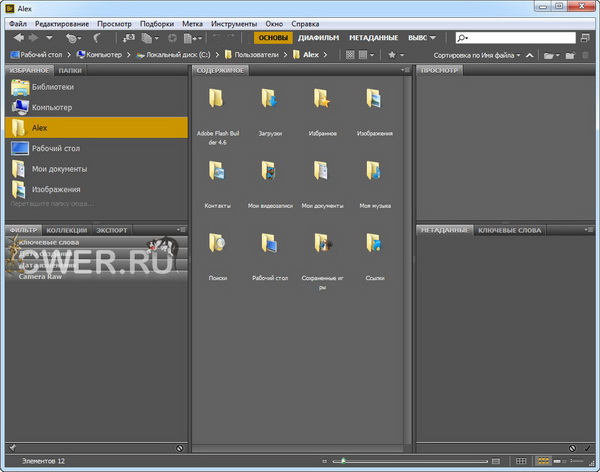This screenshot has height=472, width=600.
Task: Click the Forward navigation arrow
Action: point(33,37)
